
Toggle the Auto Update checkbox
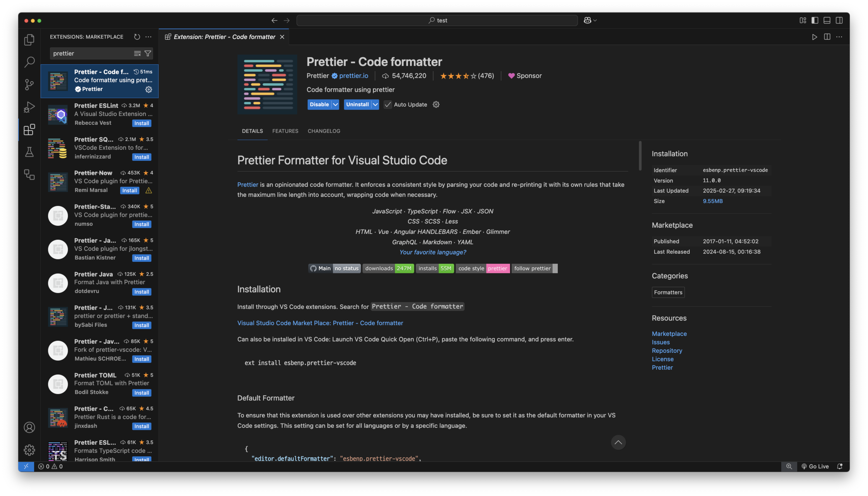388,105
